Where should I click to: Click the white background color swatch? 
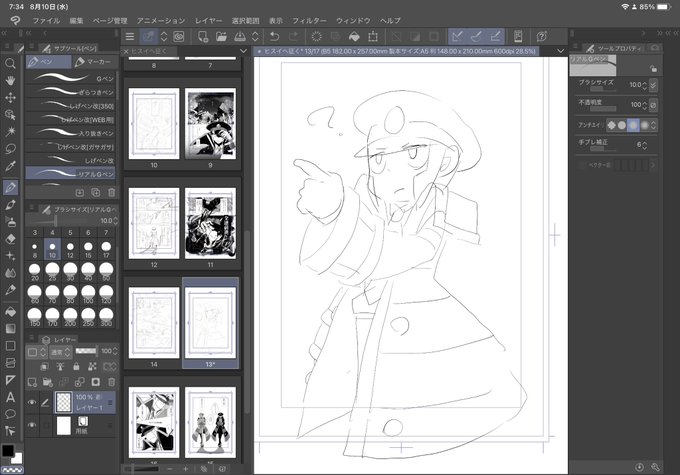[x=17, y=459]
